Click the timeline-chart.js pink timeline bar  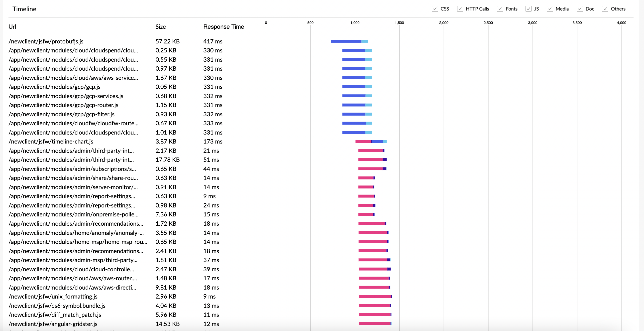(363, 142)
